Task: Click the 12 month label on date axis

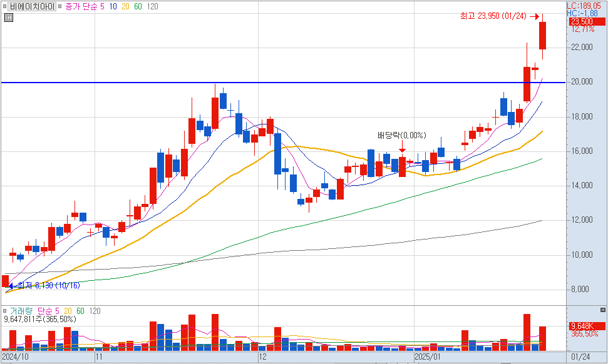Action: 263,356
